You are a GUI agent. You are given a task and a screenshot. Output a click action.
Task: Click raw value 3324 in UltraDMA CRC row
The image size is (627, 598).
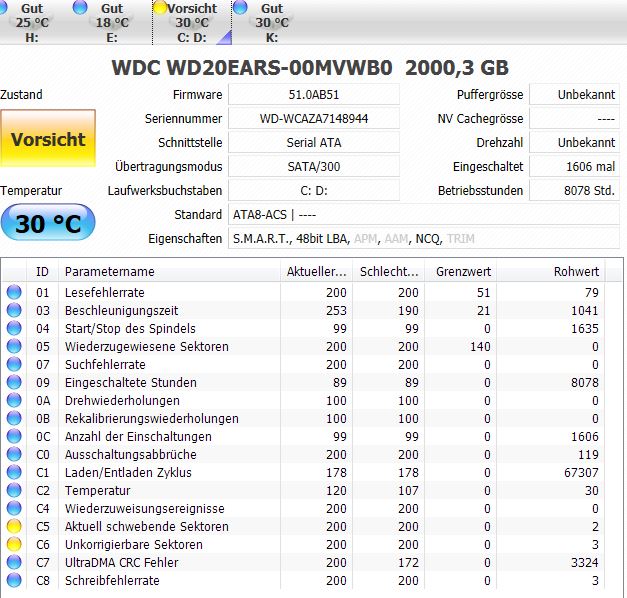(x=585, y=562)
